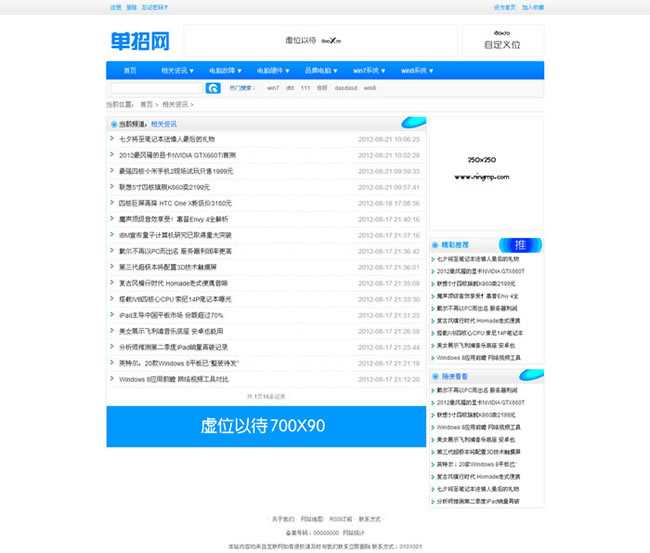
Task: Expand the 相关资讯 navigation dropdown
Action: (177, 71)
